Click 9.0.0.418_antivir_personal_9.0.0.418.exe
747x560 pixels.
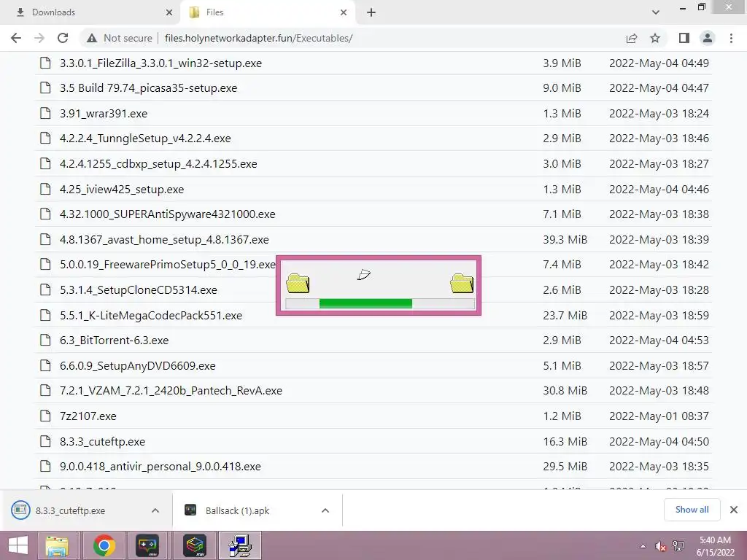160,467
